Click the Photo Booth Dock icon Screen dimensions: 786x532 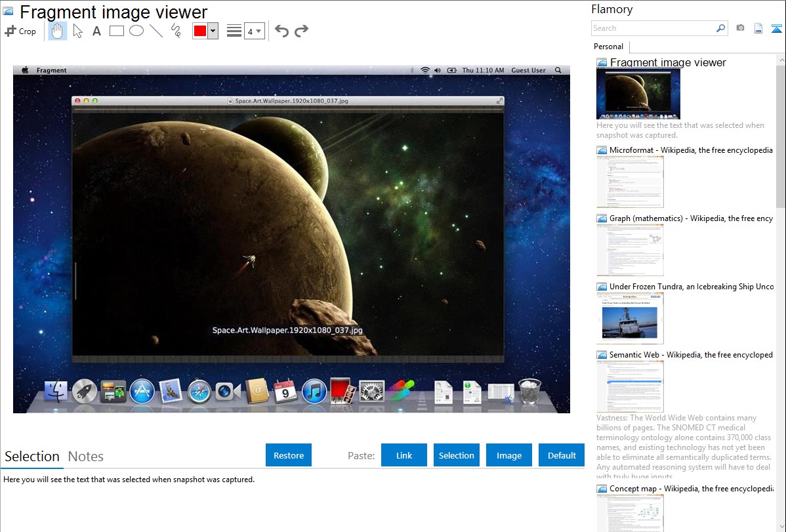[343, 391]
